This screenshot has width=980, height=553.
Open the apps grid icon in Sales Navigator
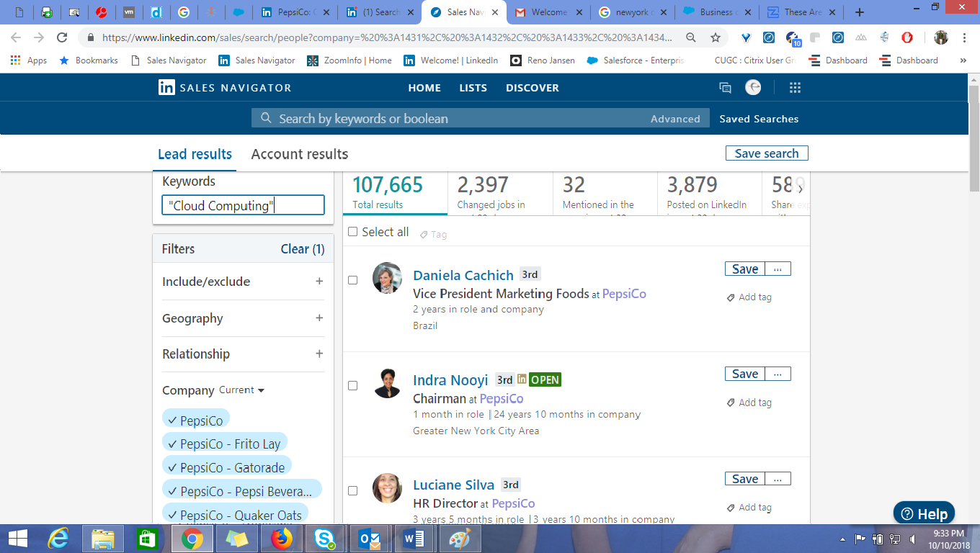pos(795,88)
